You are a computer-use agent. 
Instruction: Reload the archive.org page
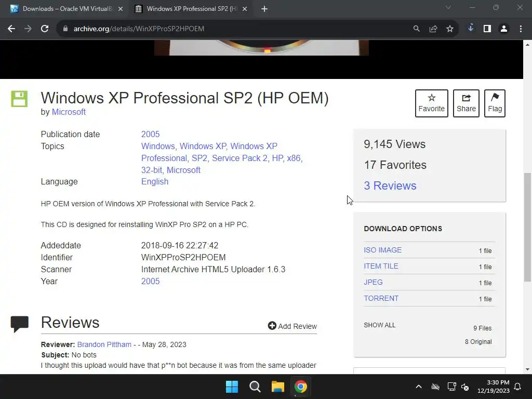coord(45,29)
